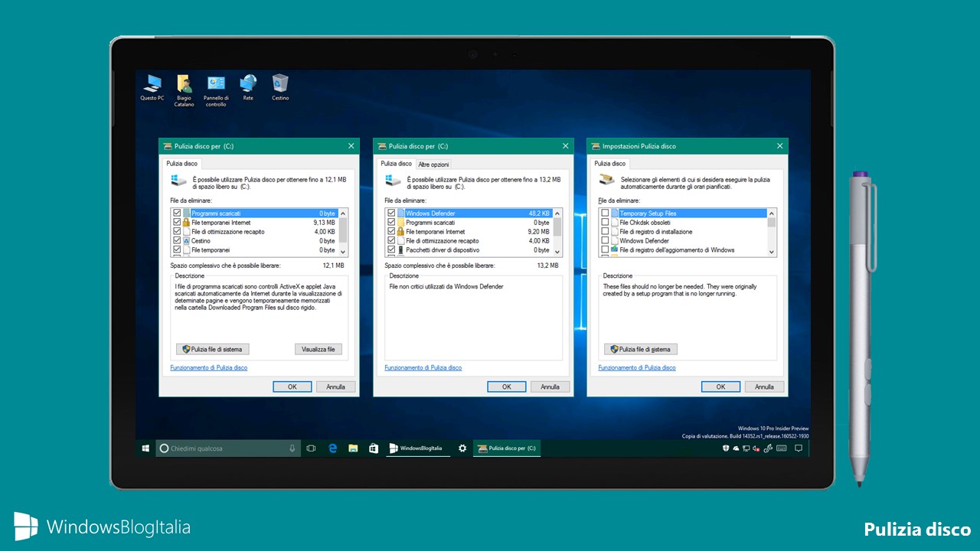Uncheck Programmi scaricati in the 12,1 MB dialog
The height and width of the screenshot is (551, 980).
pyautogui.click(x=177, y=213)
